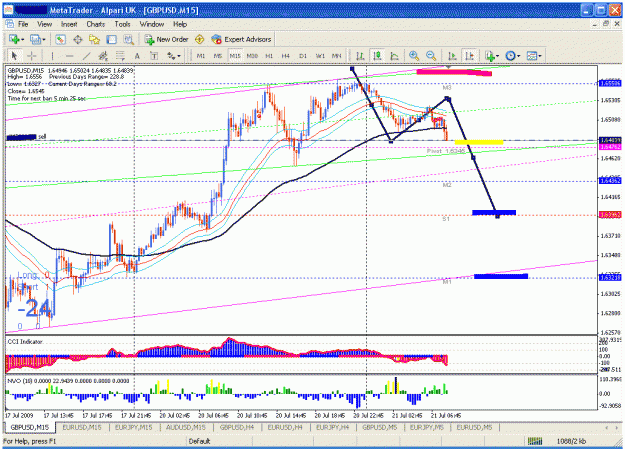625x449 pixels.
Task: Toggle the Chart Shift icon
Action: coord(469,56)
